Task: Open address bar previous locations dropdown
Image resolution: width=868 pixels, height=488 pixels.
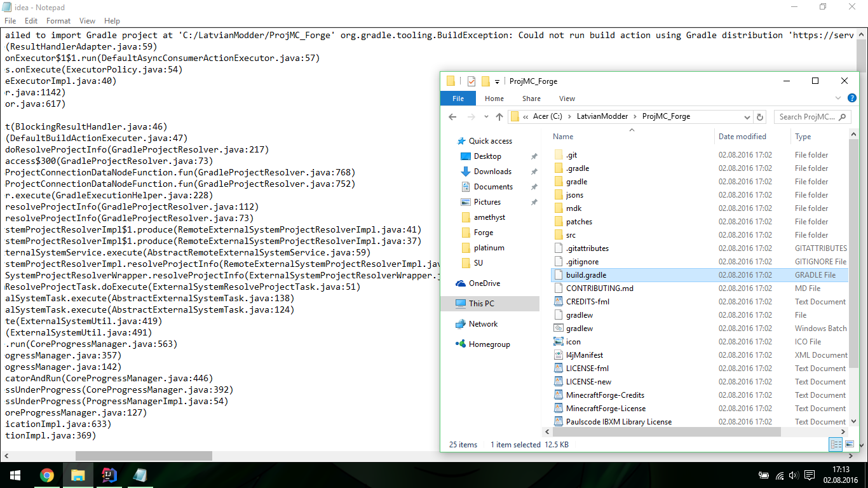Action: (x=747, y=117)
